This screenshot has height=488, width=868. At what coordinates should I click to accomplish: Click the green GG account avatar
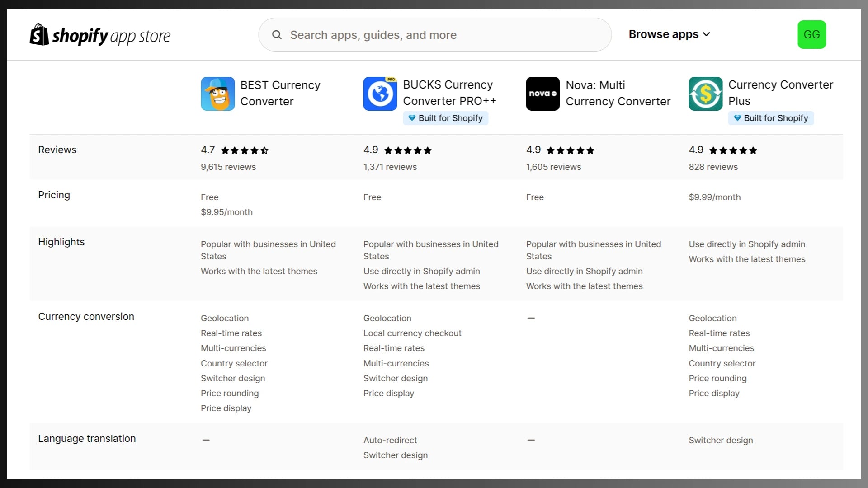[x=811, y=35]
